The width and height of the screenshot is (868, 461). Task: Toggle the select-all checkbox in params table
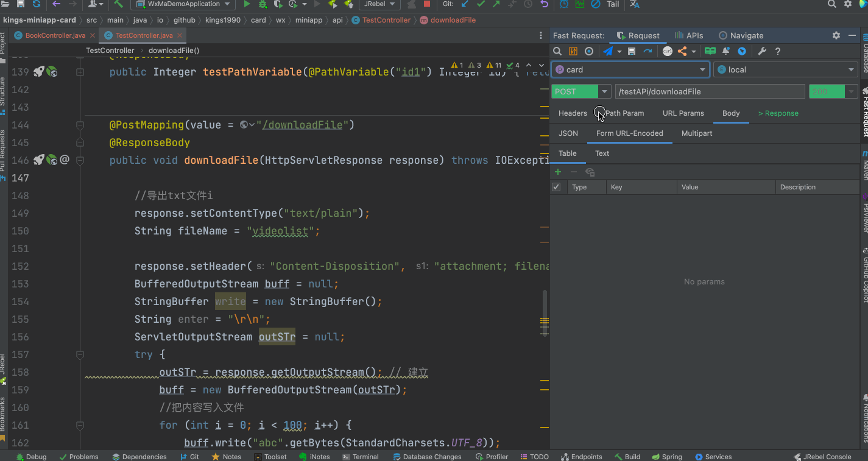[x=556, y=187]
